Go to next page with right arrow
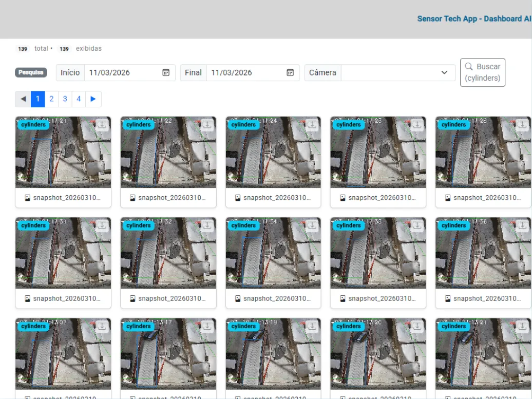This screenshot has height=399, width=532. (x=93, y=99)
